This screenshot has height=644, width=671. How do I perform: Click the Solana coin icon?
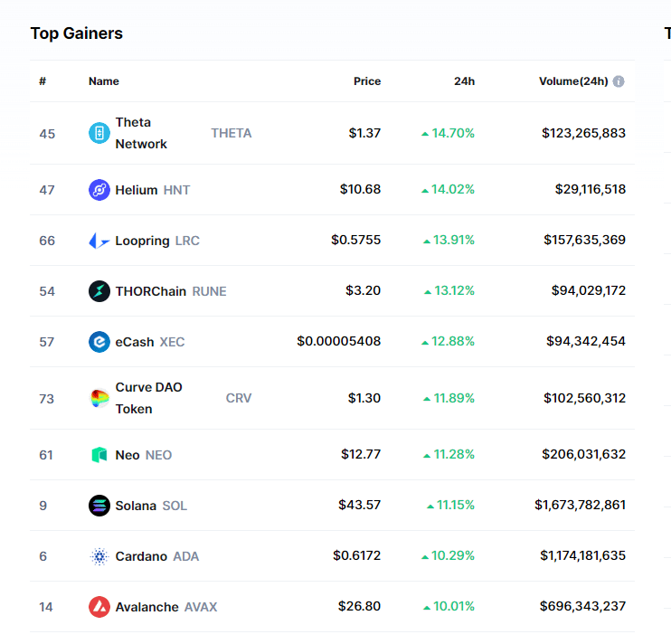pos(99,506)
